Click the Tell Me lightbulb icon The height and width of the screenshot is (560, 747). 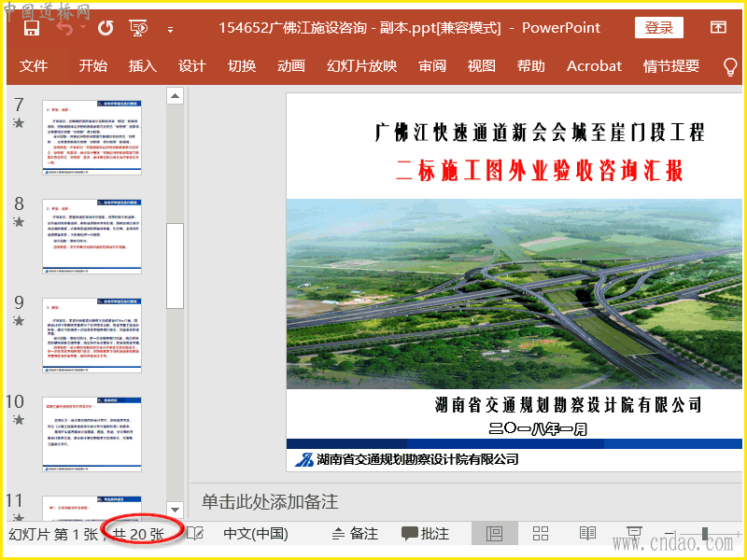click(x=730, y=66)
